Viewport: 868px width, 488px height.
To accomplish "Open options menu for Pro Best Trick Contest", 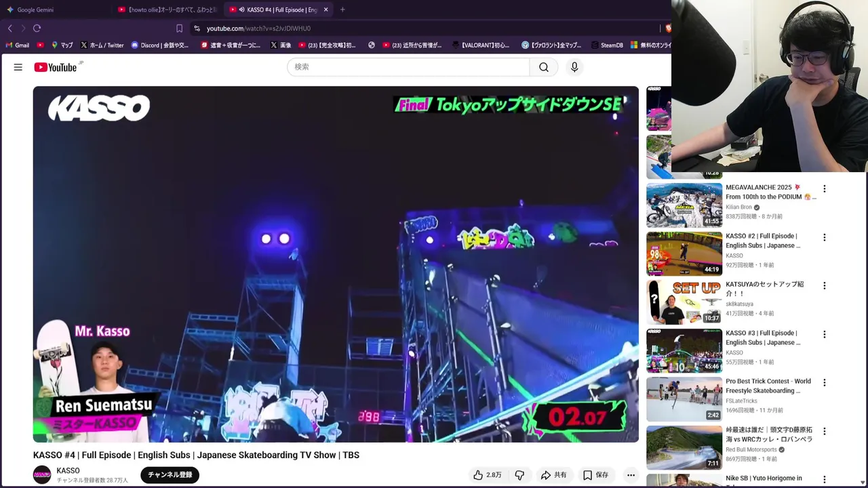I will click(825, 383).
